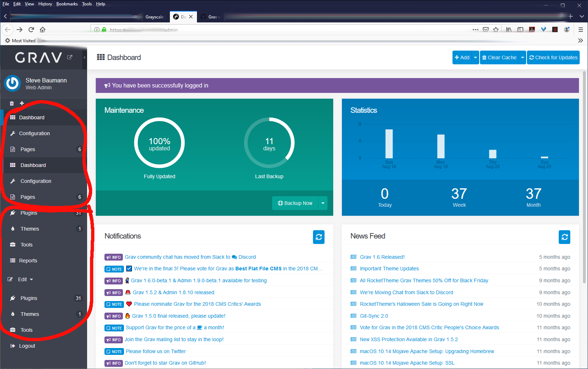Refresh the News Feed panel
588x369 pixels.
564,237
